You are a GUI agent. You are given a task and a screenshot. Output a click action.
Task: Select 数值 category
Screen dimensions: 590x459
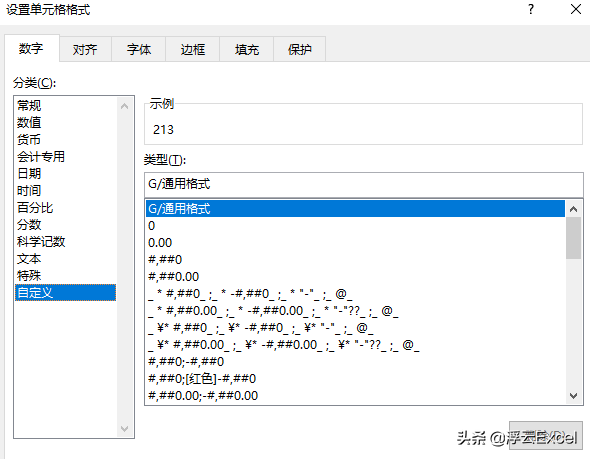pos(65,122)
